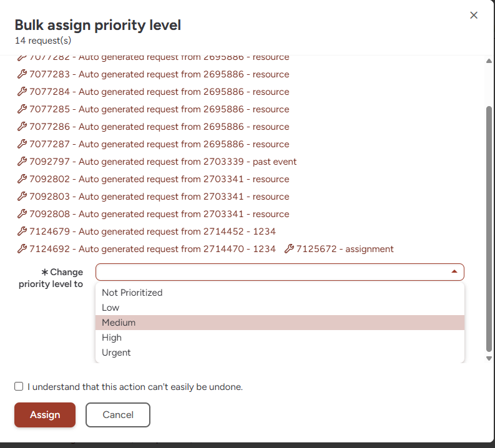
Task: Click wrench icon beside request 7077285
Action: click(21, 109)
